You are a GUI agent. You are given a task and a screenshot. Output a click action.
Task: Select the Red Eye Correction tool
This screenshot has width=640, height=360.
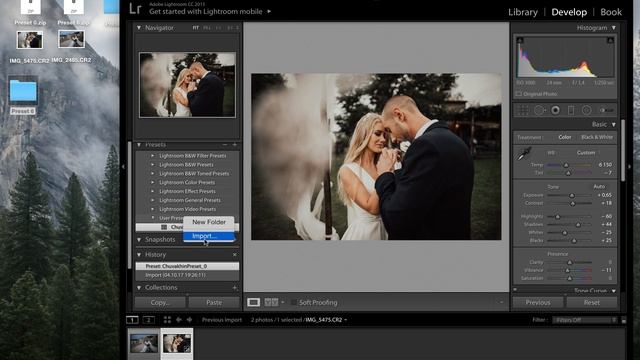(x=556, y=110)
